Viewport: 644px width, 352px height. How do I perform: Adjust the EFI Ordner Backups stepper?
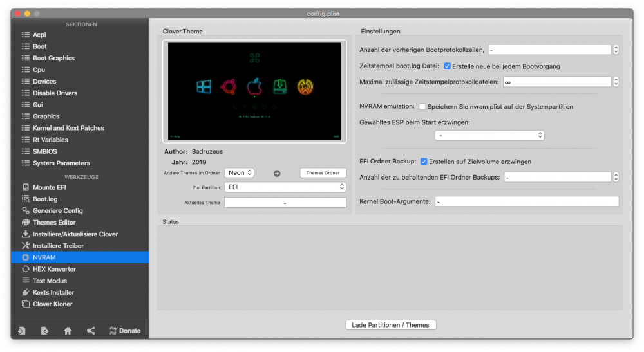(x=616, y=177)
